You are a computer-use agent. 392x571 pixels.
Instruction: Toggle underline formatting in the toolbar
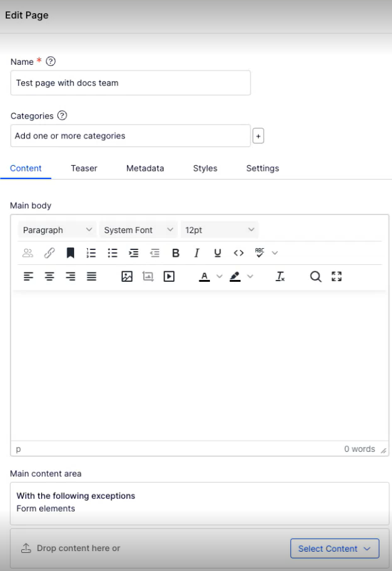click(x=217, y=252)
